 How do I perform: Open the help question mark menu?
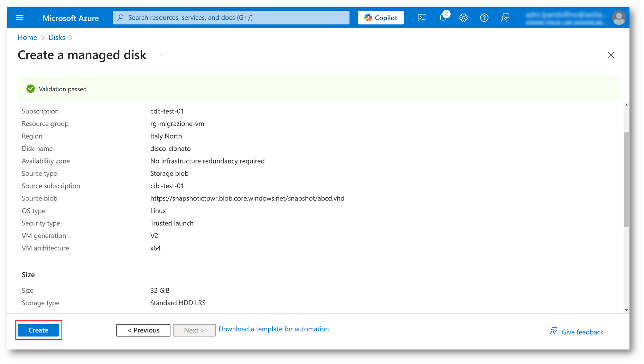[484, 18]
